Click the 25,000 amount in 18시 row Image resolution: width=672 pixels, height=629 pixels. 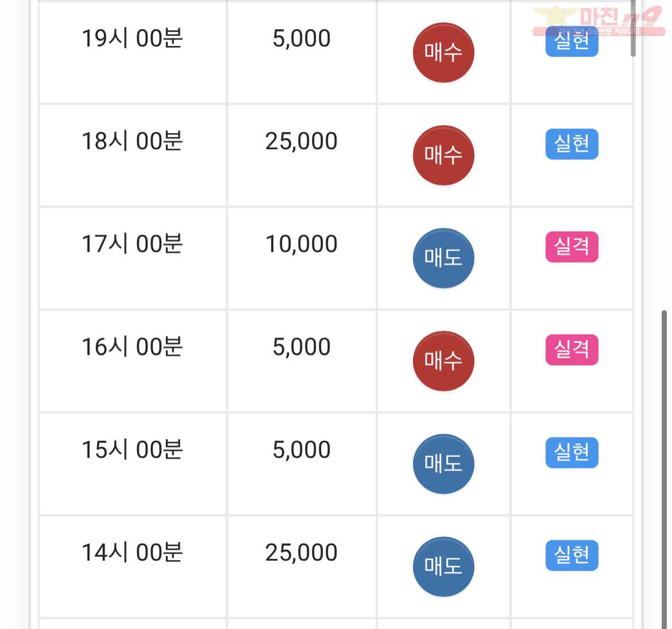point(302,141)
